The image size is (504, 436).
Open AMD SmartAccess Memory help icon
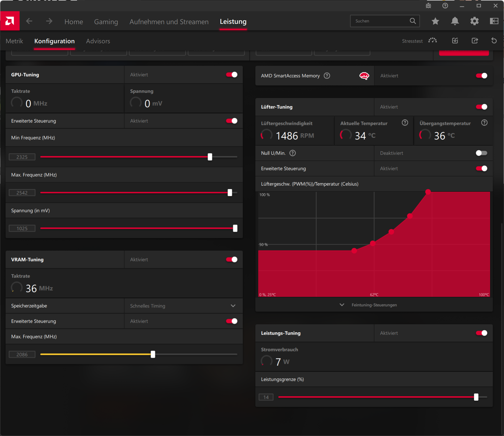[x=327, y=76]
